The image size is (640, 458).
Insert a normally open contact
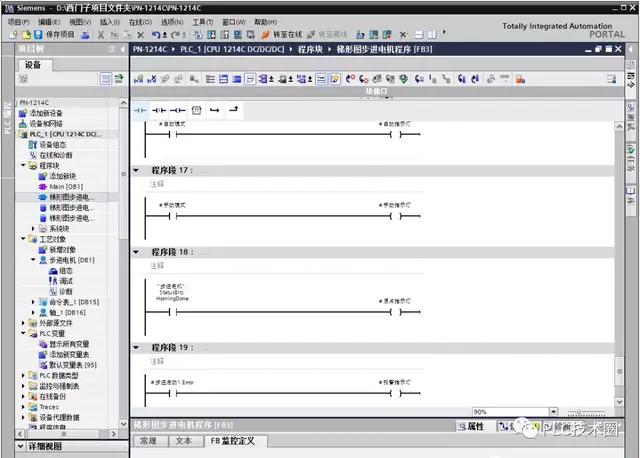(x=141, y=109)
